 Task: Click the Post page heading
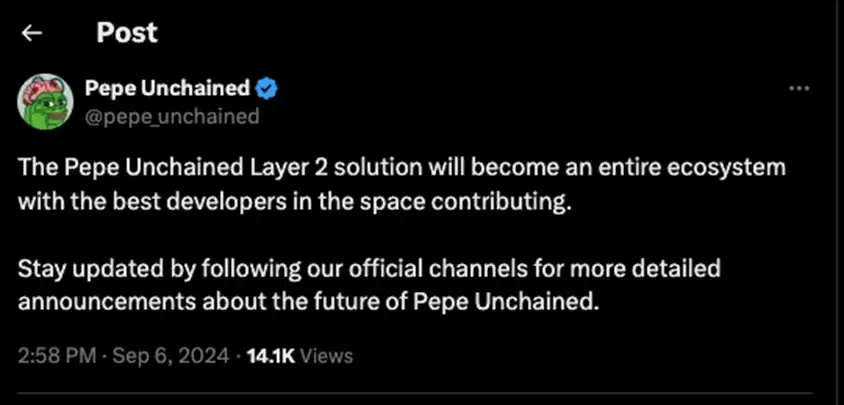pos(127,33)
